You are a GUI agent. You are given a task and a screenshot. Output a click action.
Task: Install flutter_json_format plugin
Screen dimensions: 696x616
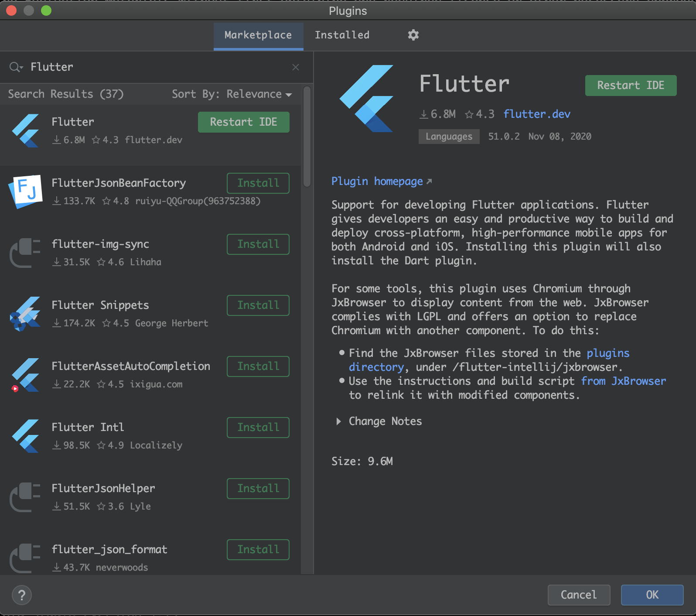[x=258, y=550]
